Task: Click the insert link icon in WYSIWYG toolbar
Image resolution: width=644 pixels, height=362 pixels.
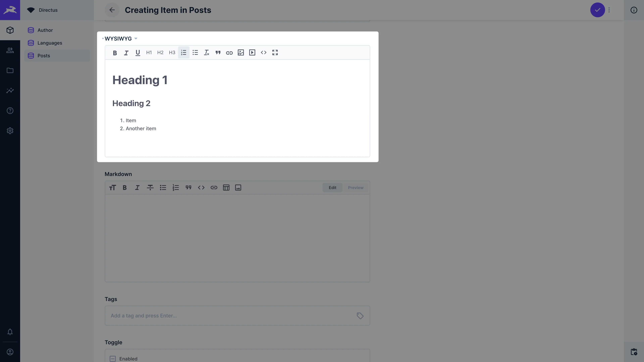Action: (229, 53)
